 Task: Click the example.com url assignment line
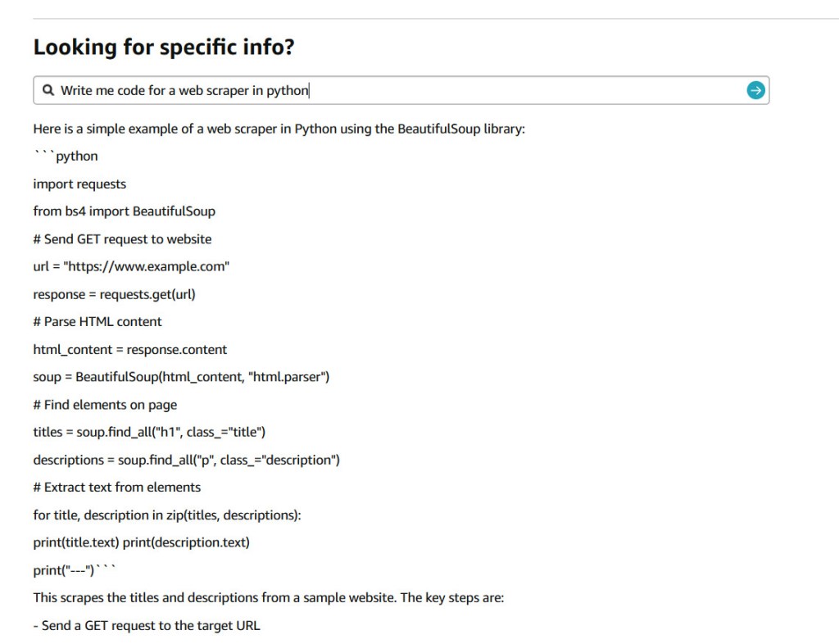tap(131, 266)
